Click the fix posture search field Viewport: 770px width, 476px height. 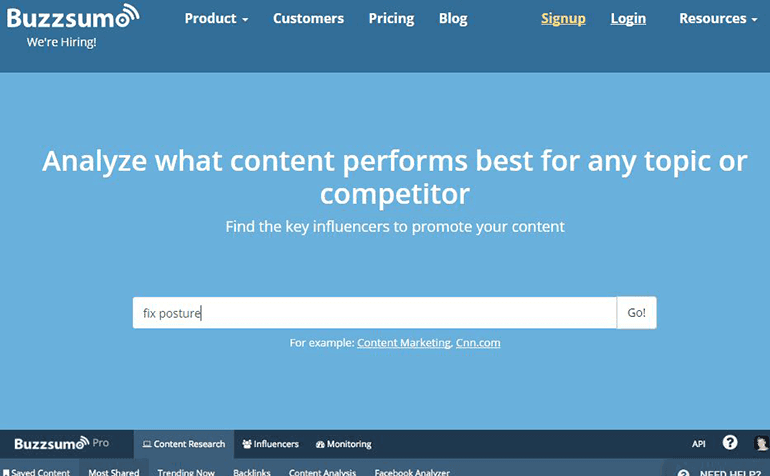[x=375, y=312]
